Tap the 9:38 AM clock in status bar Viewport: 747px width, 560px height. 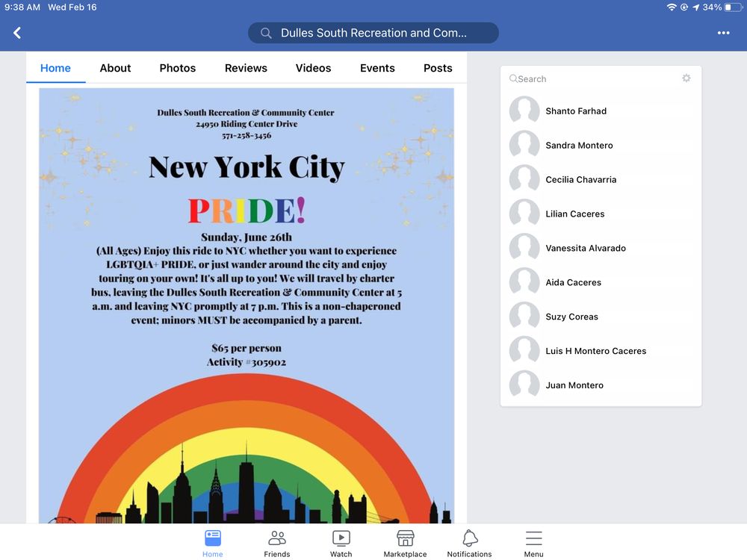pos(22,7)
